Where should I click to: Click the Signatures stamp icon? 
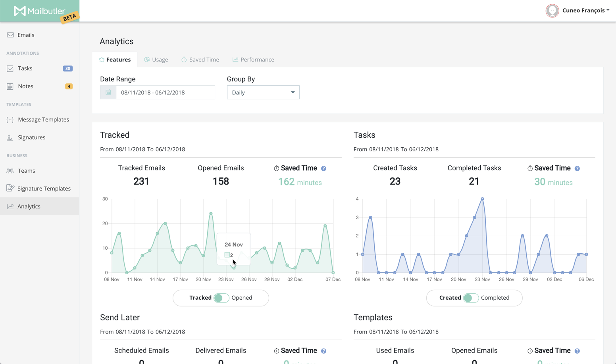pos(10,137)
